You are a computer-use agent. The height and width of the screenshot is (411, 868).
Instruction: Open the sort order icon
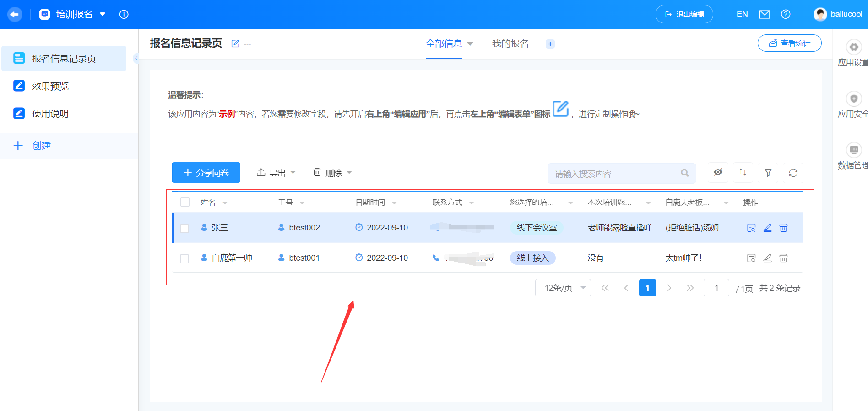743,173
